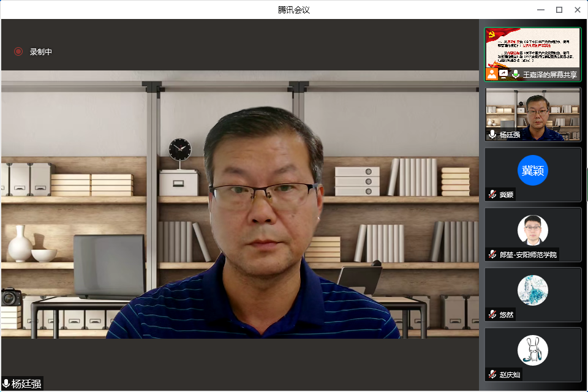Click the green microphone icon on 王嘉泽's tile
The image size is (588, 392).
point(516,74)
